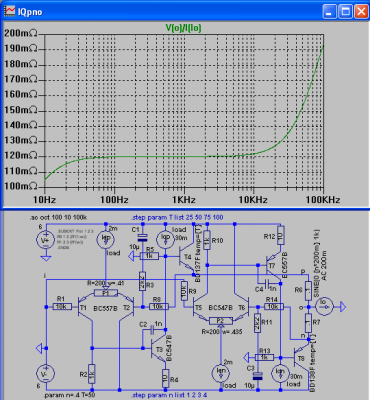
Task: Click the 10Hz x-axis label
Action: tap(44, 200)
